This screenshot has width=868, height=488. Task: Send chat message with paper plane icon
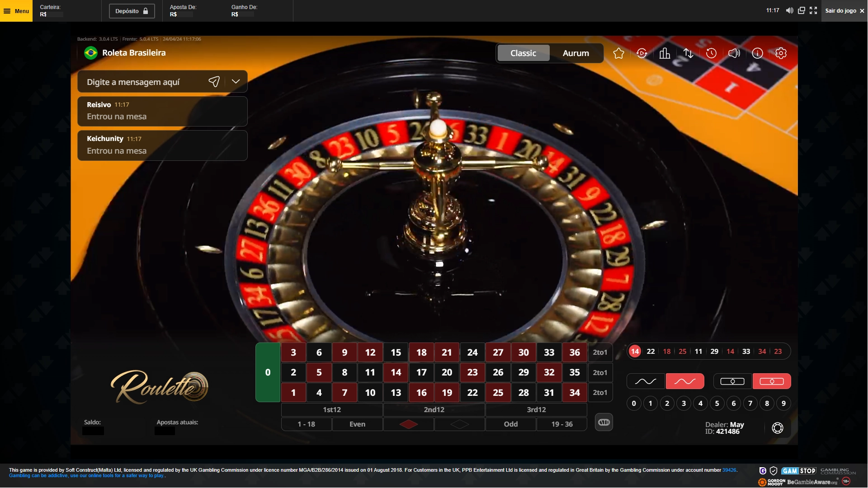click(214, 81)
